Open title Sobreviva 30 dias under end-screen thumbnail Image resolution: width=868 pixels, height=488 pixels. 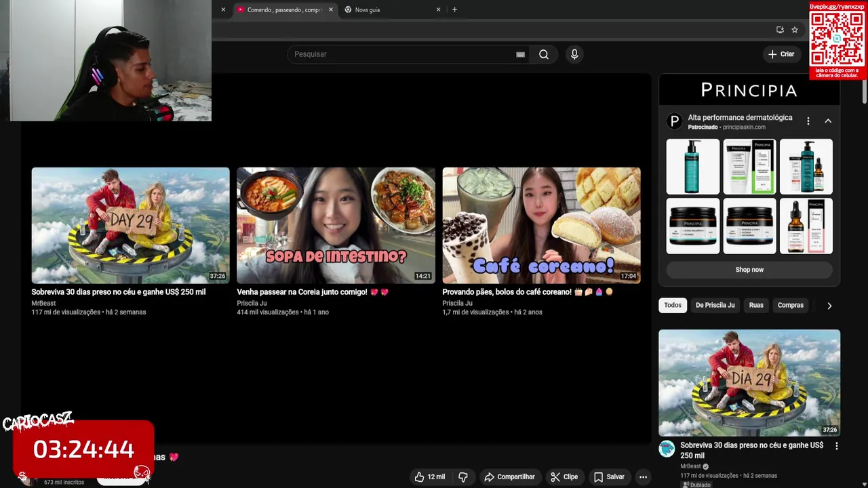tap(118, 292)
